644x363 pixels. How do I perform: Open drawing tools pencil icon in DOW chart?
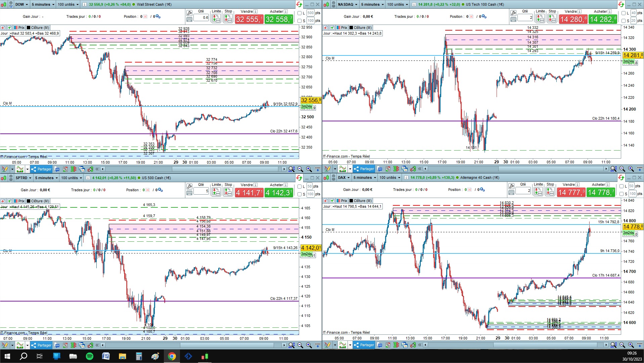[x=5, y=169]
